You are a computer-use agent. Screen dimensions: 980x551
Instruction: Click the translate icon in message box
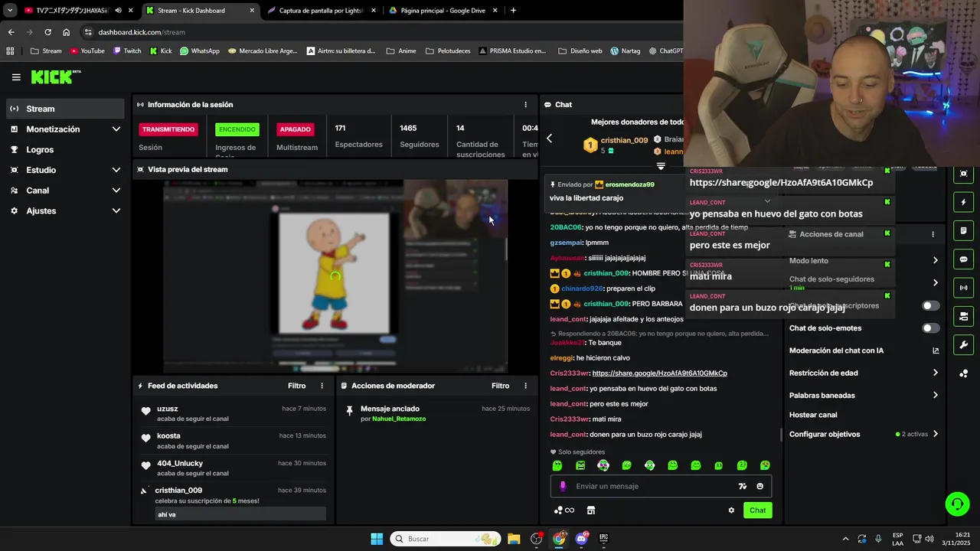click(x=742, y=486)
